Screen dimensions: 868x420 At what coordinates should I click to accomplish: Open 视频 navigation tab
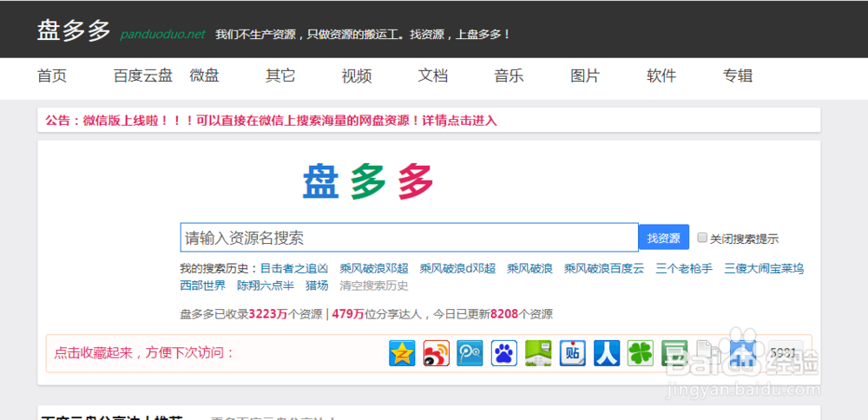[357, 75]
